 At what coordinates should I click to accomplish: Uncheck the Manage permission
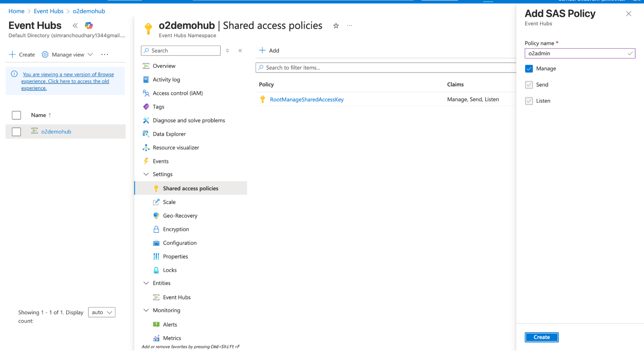pyautogui.click(x=529, y=69)
